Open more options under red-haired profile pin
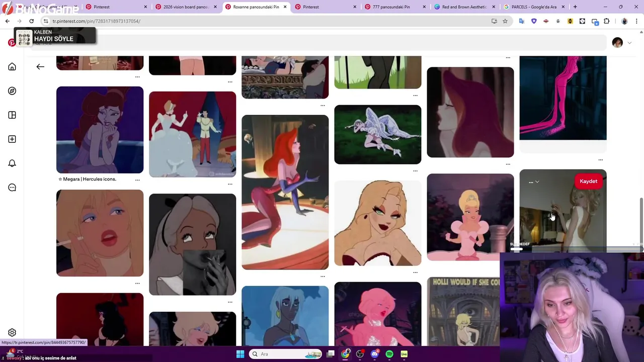The height and width of the screenshot is (362, 644). pyautogui.click(x=508, y=164)
